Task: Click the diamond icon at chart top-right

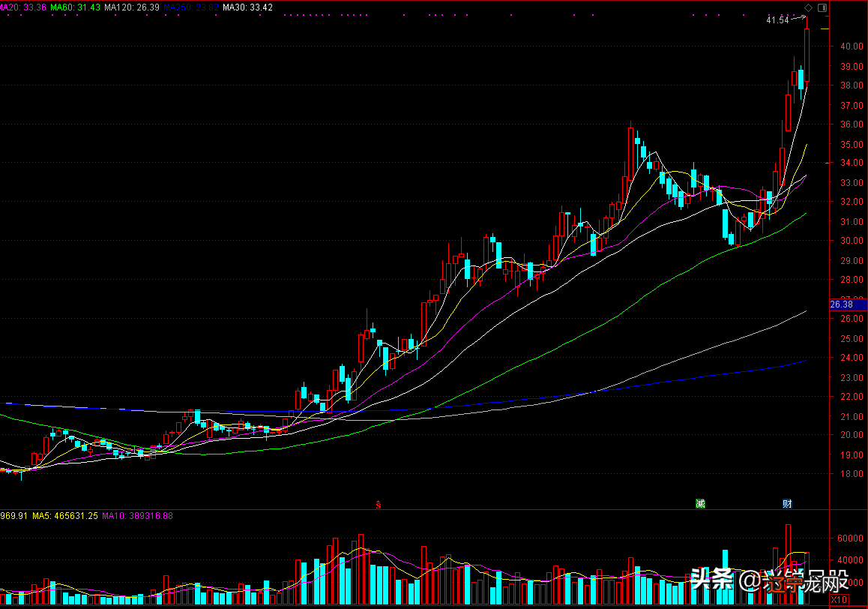Action: click(809, 7)
